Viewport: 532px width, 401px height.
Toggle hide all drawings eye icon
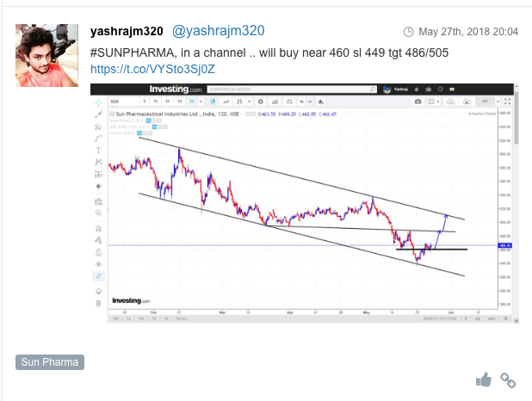(98, 264)
